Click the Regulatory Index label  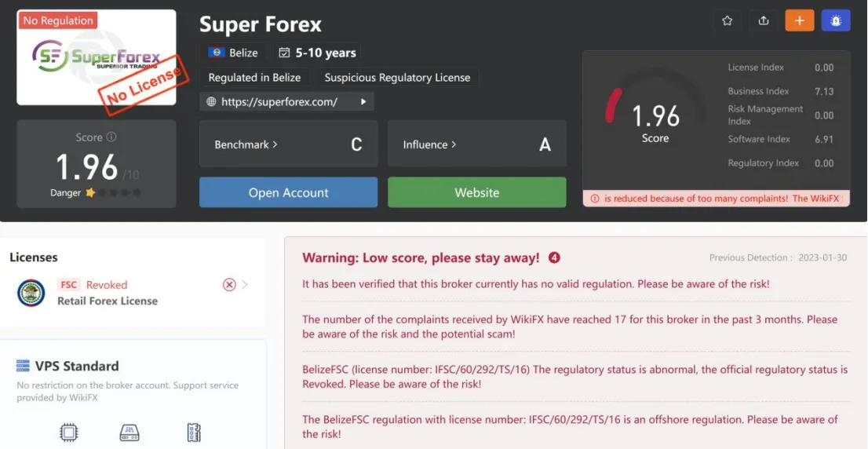[764, 162]
